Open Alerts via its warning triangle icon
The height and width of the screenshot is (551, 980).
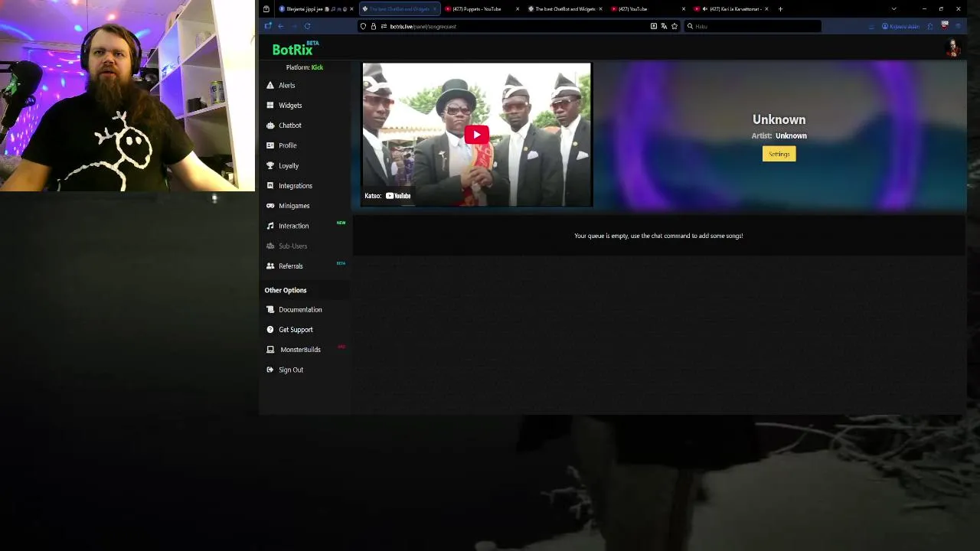[x=270, y=85]
